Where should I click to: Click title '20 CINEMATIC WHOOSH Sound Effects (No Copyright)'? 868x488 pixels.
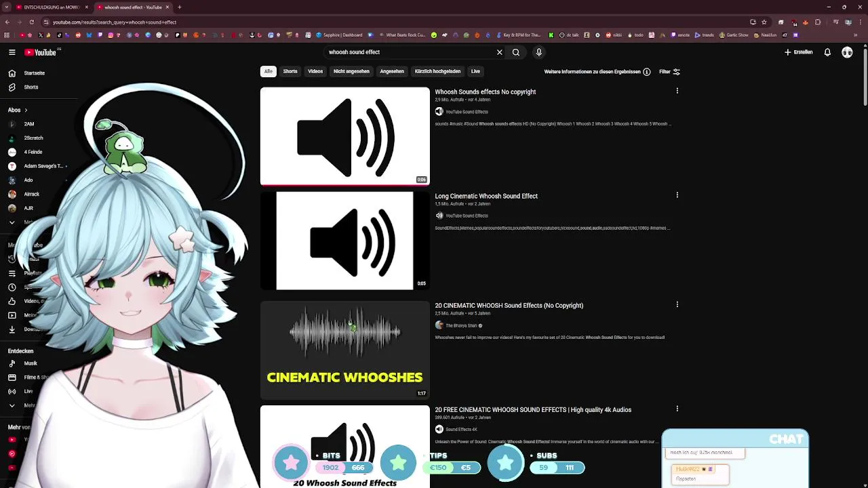click(509, 306)
